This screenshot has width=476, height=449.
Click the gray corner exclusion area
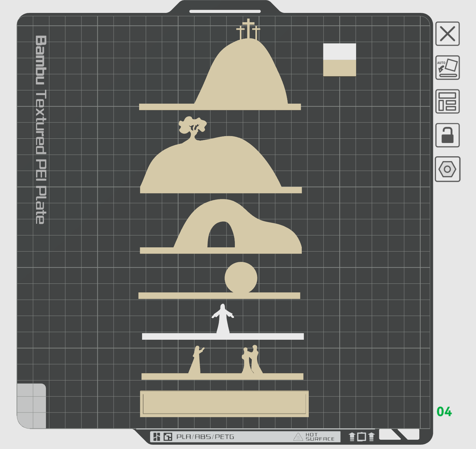(x=31, y=406)
